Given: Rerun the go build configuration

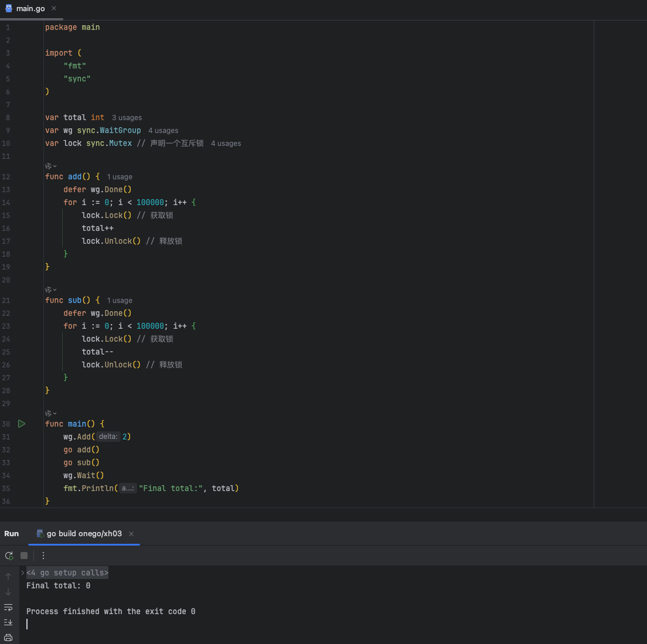Looking at the screenshot, I should (9, 556).
